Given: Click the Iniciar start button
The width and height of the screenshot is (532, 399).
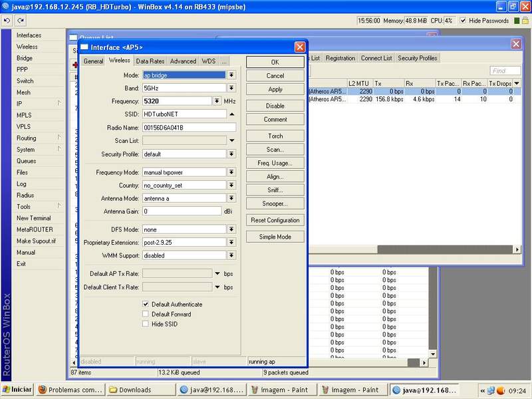Looking at the screenshot, I should pos(18,390).
